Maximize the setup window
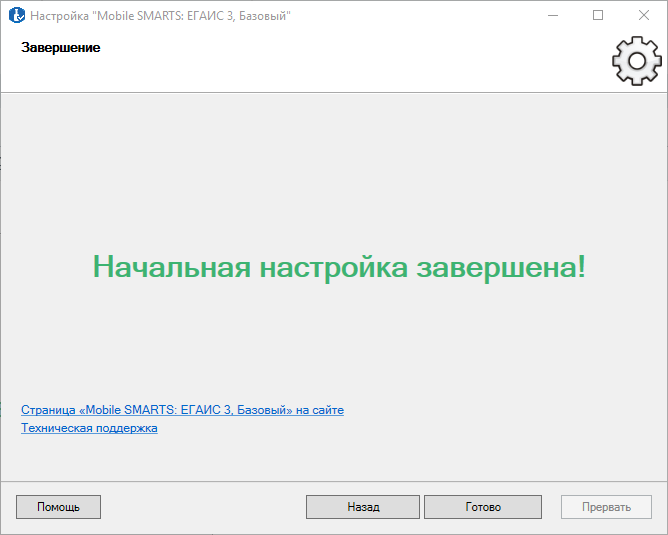Image resolution: width=668 pixels, height=535 pixels. [x=598, y=15]
